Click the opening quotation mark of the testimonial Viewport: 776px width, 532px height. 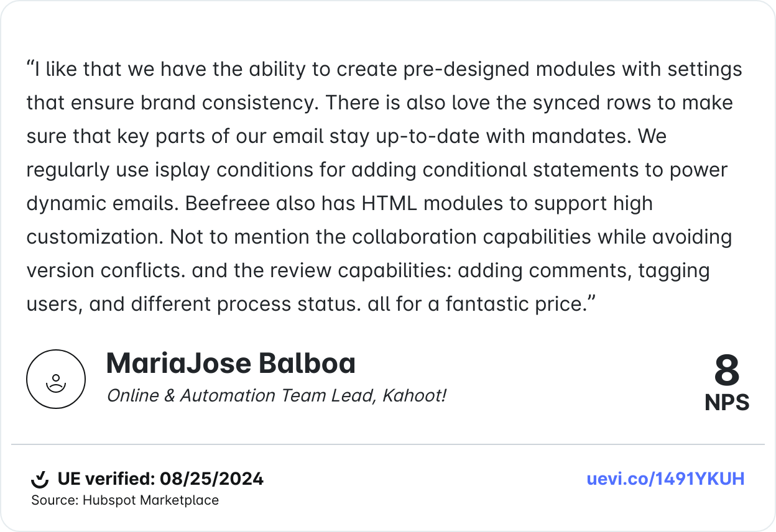[x=30, y=65]
